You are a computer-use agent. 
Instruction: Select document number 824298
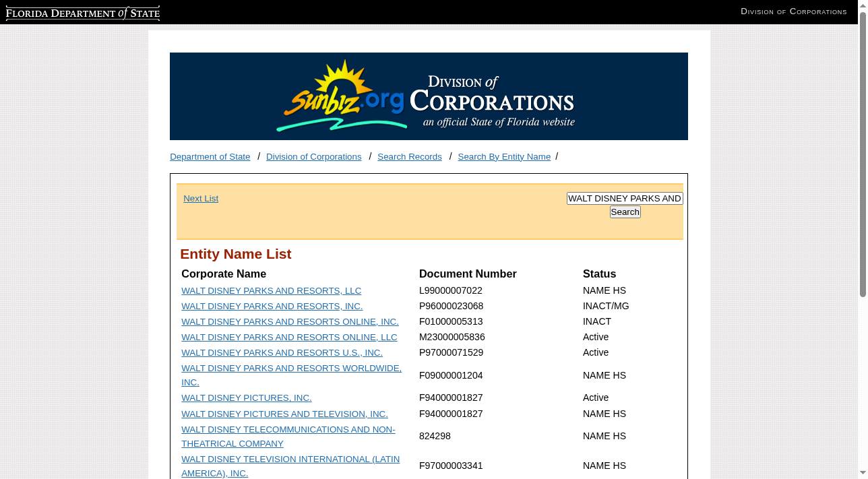(435, 437)
